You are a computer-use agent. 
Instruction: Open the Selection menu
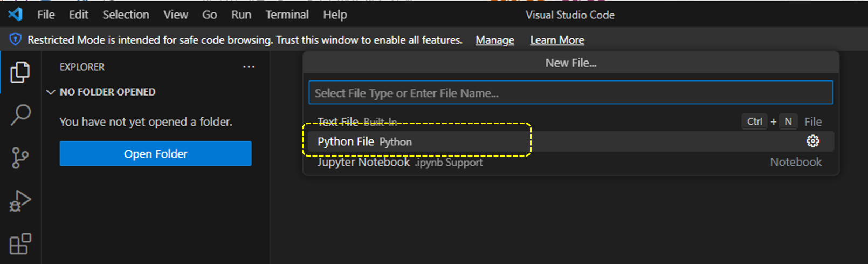pos(126,15)
